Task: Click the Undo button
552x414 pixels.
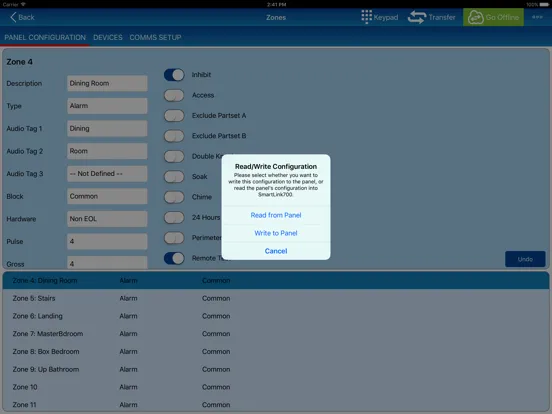Action: coord(525,259)
